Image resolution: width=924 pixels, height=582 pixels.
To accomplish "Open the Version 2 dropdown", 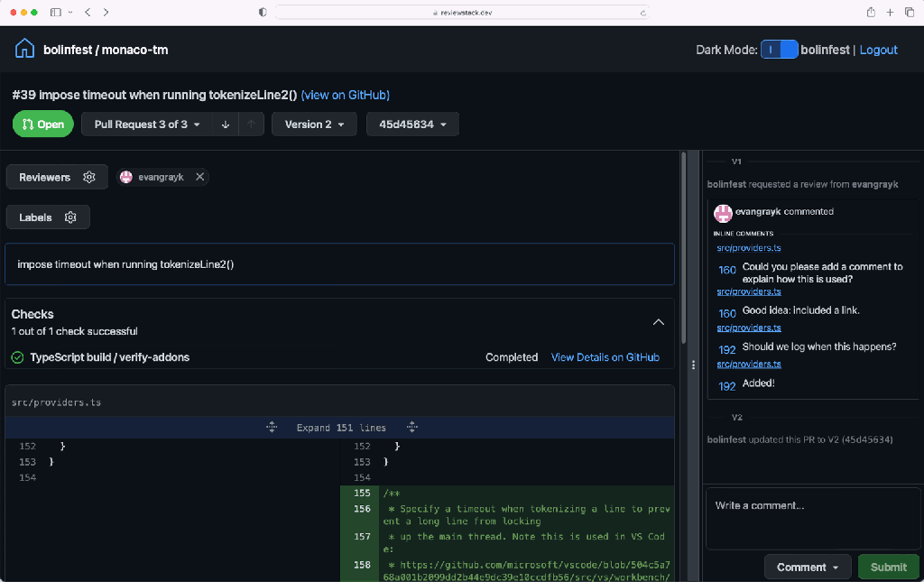I will click(x=314, y=125).
